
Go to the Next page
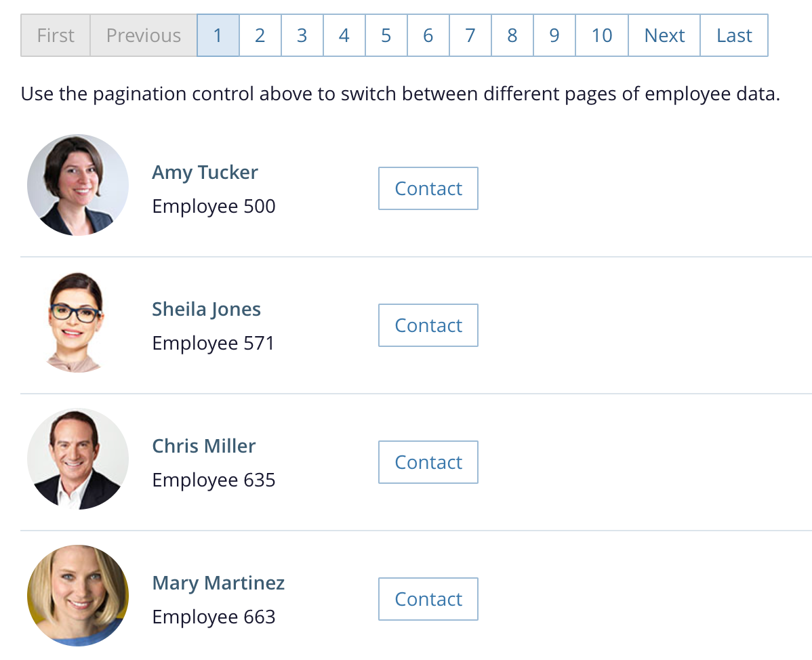click(x=664, y=35)
